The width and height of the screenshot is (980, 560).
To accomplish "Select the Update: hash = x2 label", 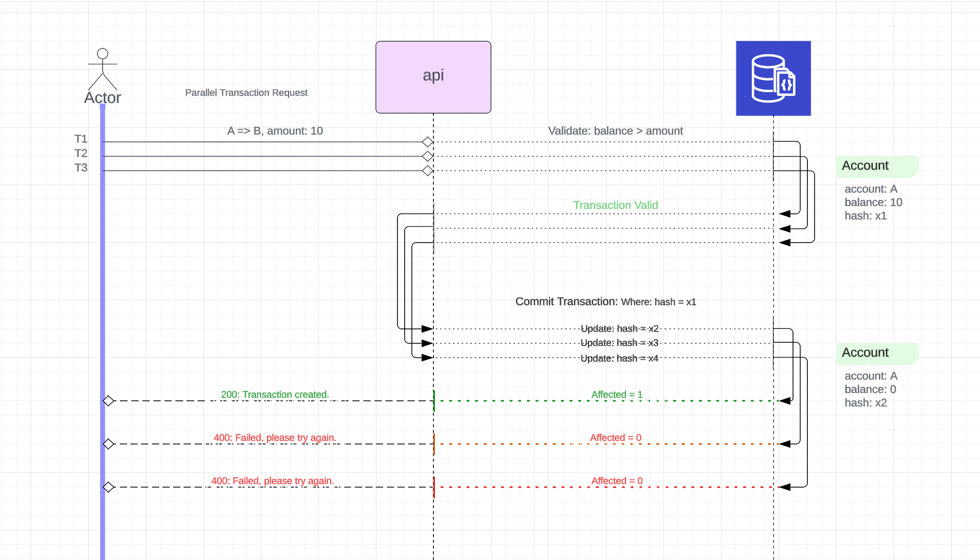I will (x=619, y=328).
